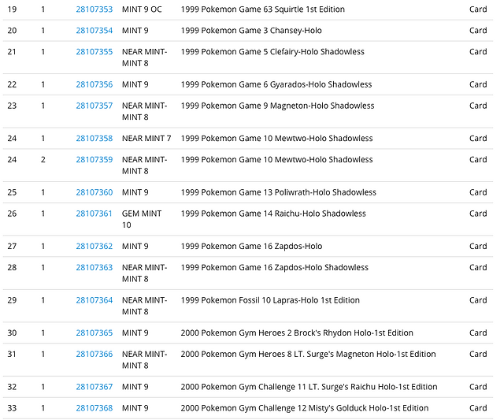Open cert number 28107354 link

94,31
